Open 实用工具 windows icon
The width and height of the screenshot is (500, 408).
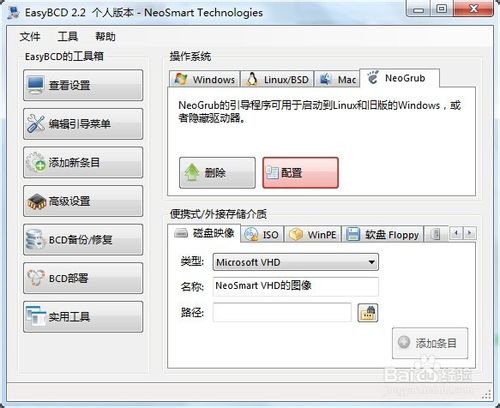click(36, 317)
